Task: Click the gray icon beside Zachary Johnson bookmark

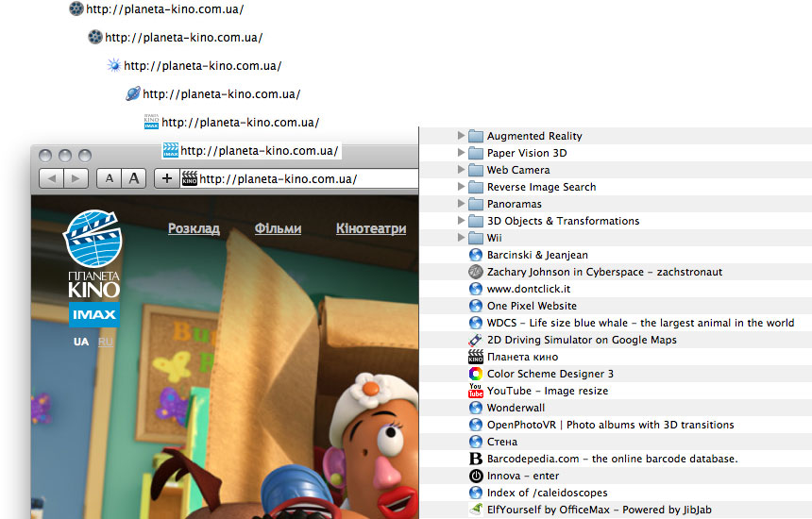Action: tap(475, 272)
